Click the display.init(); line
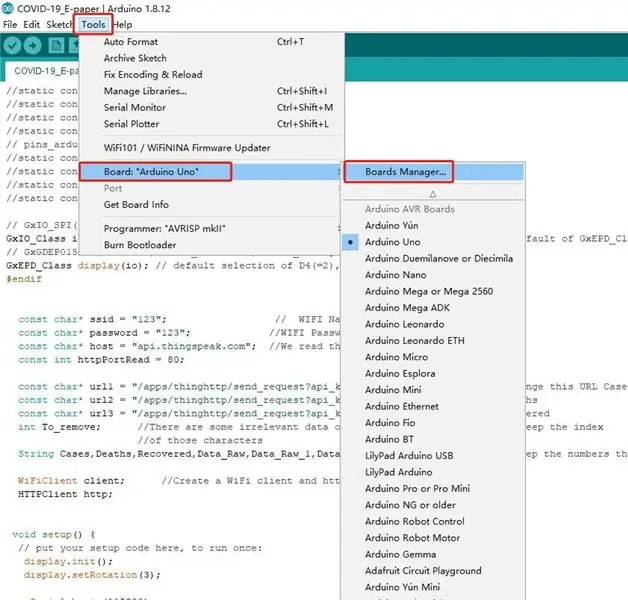Screen dimensions: 628x600 (68, 562)
